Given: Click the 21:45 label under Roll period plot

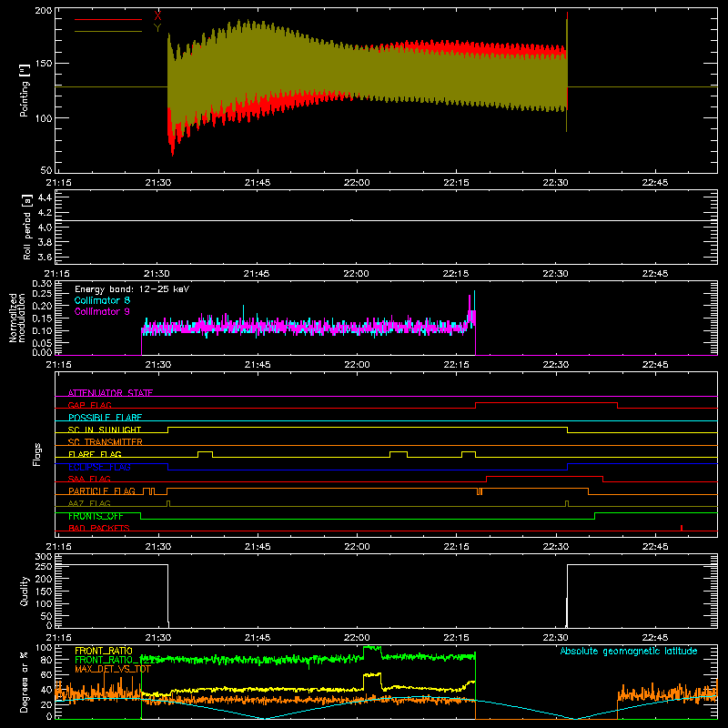Looking at the screenshot, I should (x=258, y=274).
